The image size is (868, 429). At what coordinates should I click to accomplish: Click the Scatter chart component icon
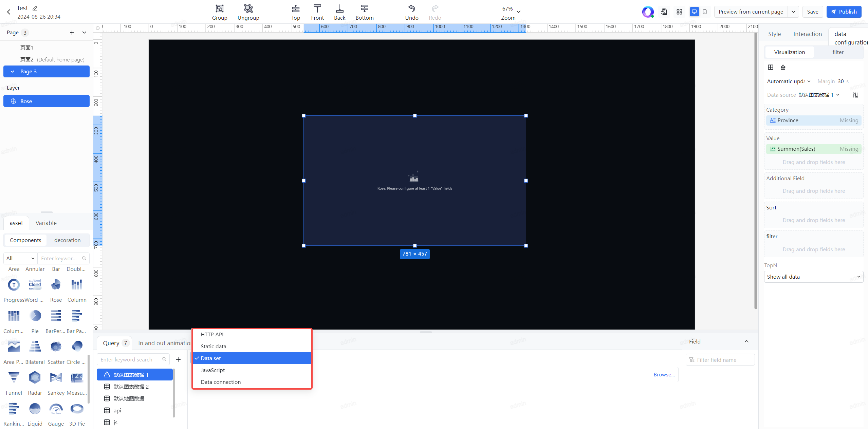[x=55, y=347]
